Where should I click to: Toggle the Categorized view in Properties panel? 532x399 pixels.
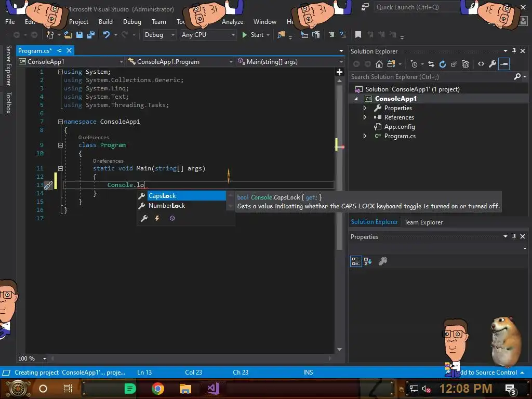point(356,261)
